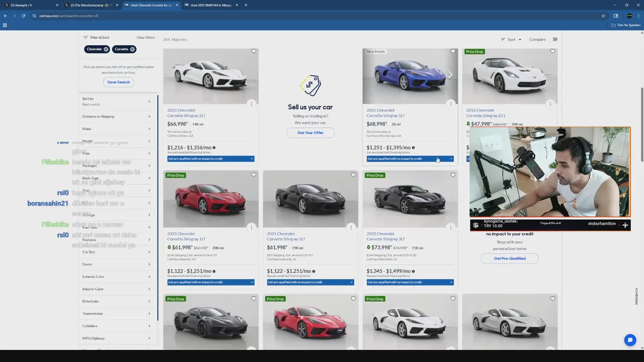Screen dimensions: 644x362
Task: Favorite the 2016 Corvette Stingray Z51
Action: 552,51
